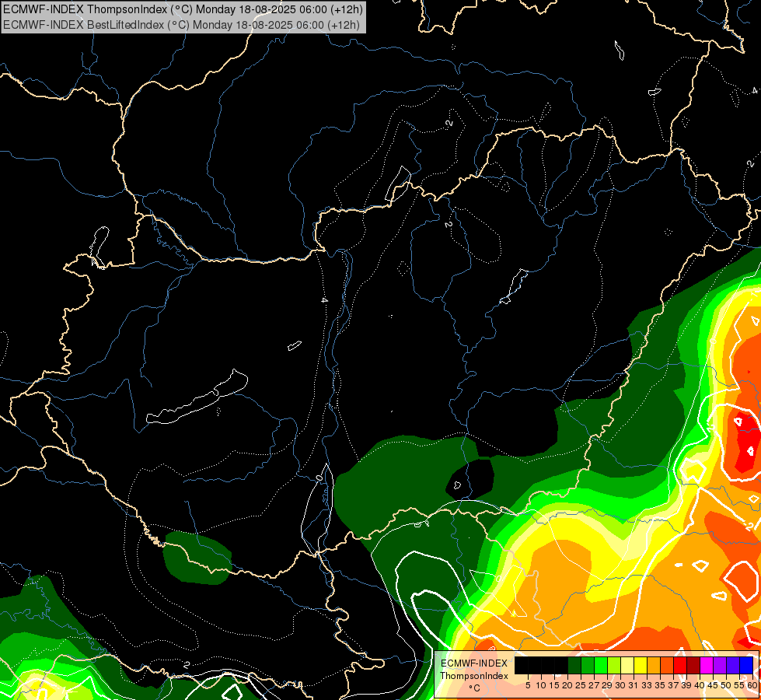The width and height of the screenshot is (761, 700).
Task: Click the °C unit label in legend
Action: 475,688
